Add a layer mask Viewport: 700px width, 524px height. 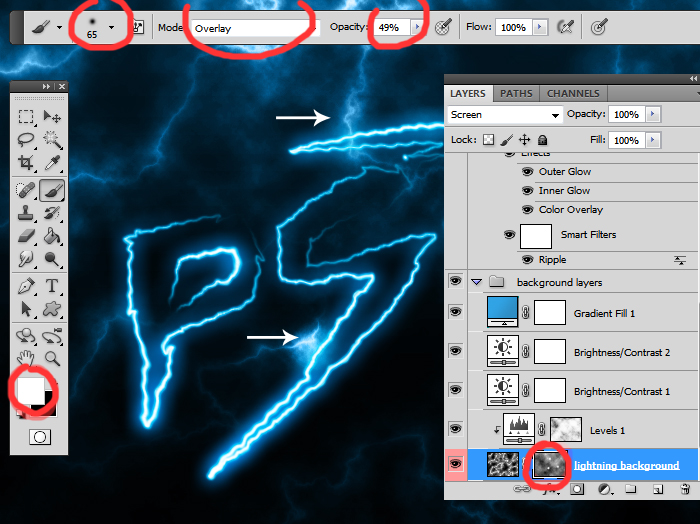[577, 489]
